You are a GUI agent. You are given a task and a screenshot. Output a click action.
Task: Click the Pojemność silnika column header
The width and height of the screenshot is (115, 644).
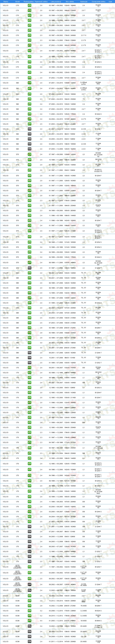point(41,1)
